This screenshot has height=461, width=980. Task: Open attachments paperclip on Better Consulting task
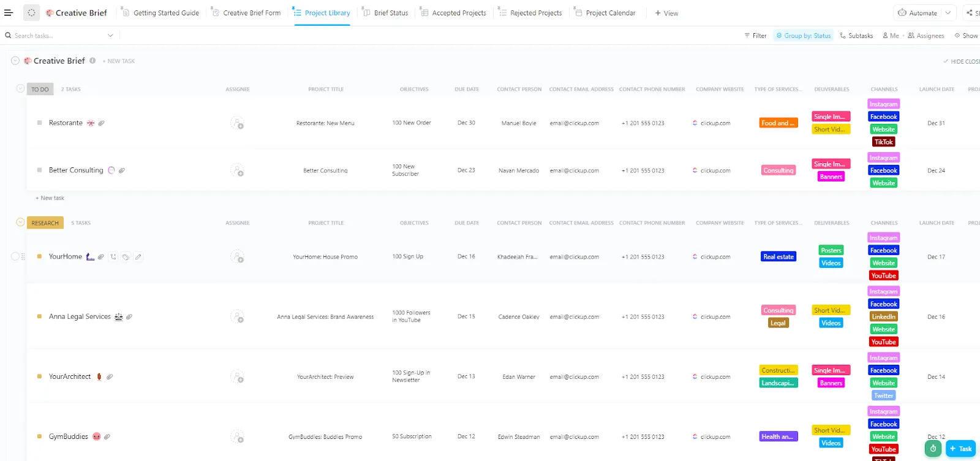(122, 170)
